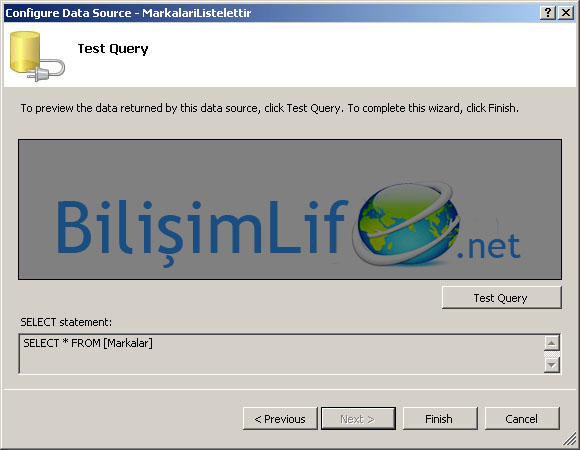Click the disabled Next button
580x450 pixels.
(358, 419)
